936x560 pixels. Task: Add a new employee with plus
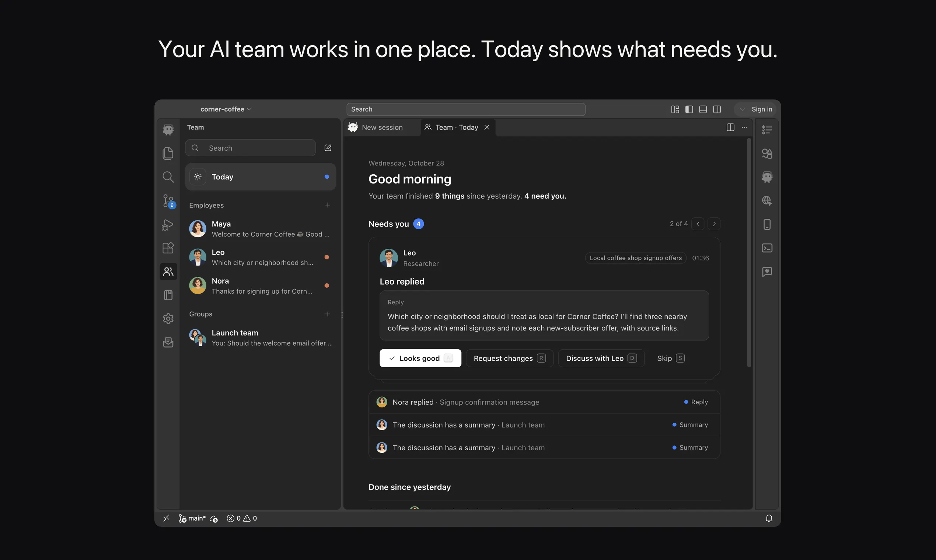tap(328, 205)
